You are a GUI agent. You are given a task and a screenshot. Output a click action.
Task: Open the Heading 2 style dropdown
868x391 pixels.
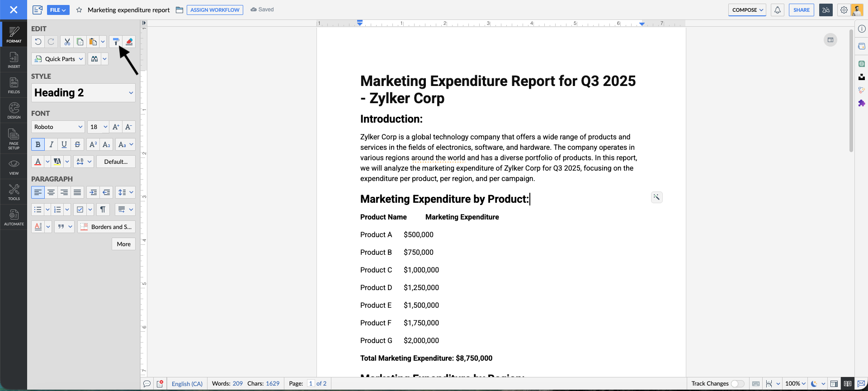(83, 93)
